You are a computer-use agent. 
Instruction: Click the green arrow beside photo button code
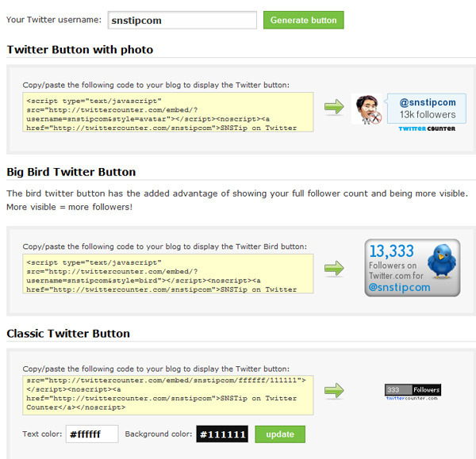tap(334, 107)
